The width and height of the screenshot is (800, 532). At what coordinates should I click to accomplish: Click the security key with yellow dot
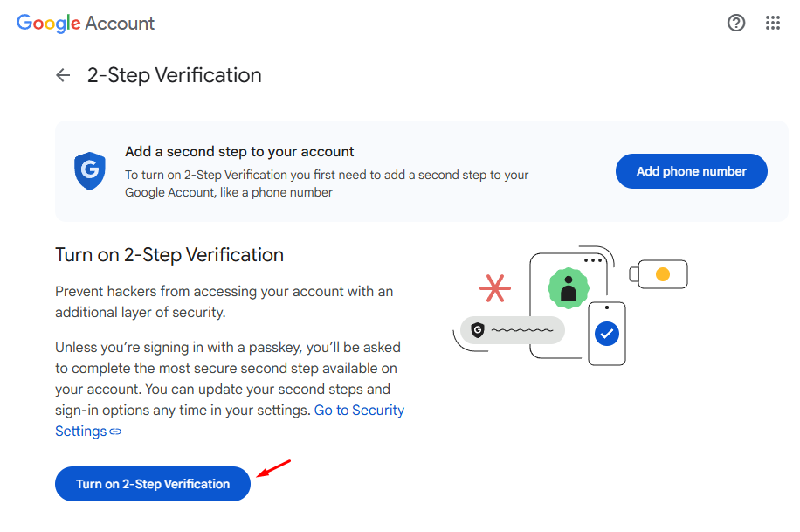660,274
